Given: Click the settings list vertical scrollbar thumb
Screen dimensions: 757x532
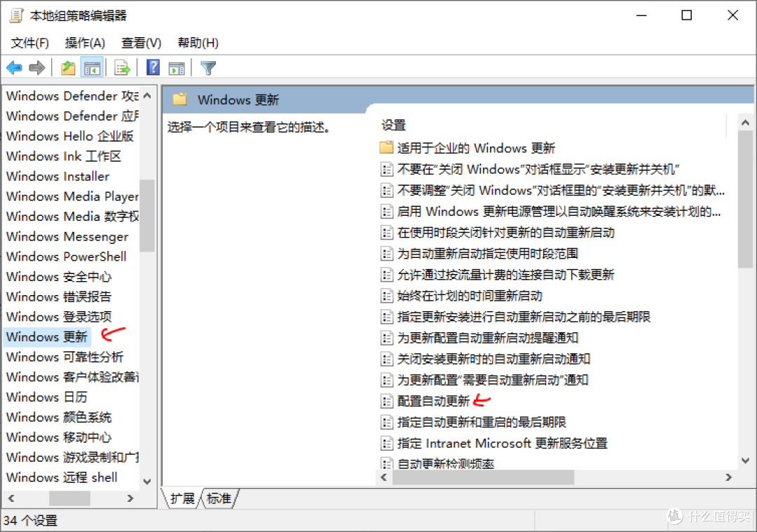Looking at the screenshot, I should (x=745, y=199).
